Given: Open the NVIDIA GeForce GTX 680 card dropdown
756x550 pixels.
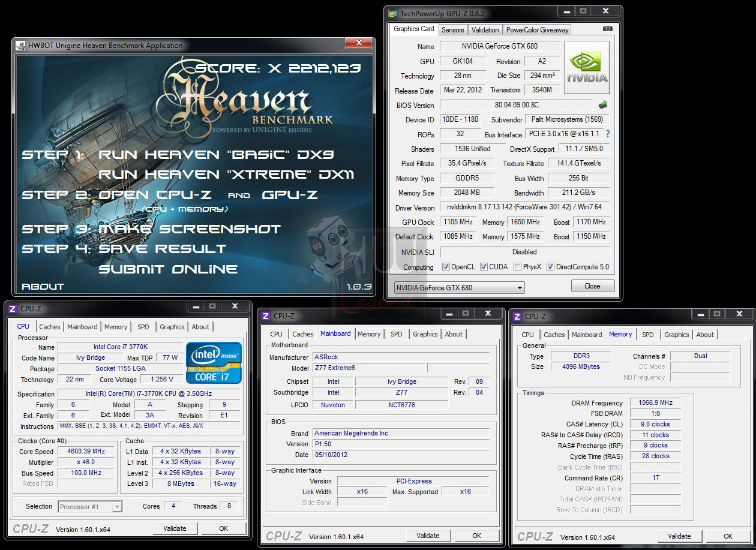Looking at the screenshot, I should 459,287.
